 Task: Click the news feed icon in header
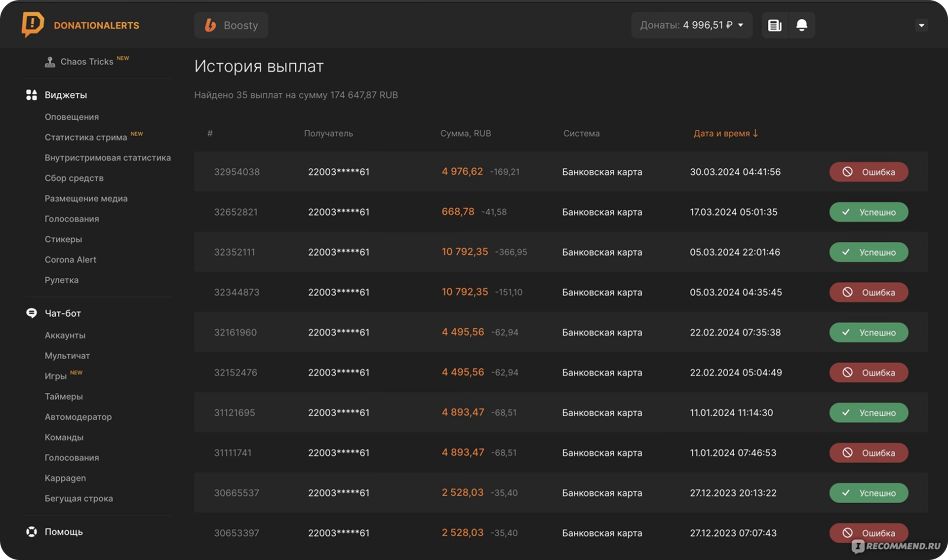click(774, 25)
